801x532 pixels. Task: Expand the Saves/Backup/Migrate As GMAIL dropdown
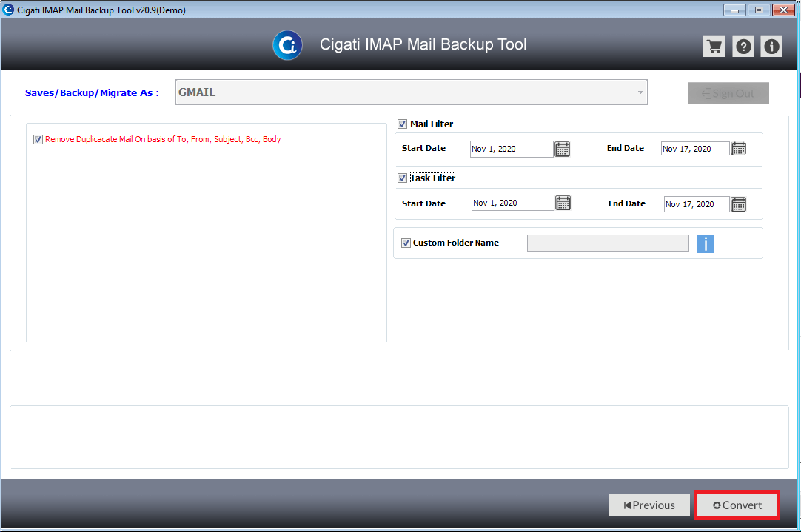point(411,92)
